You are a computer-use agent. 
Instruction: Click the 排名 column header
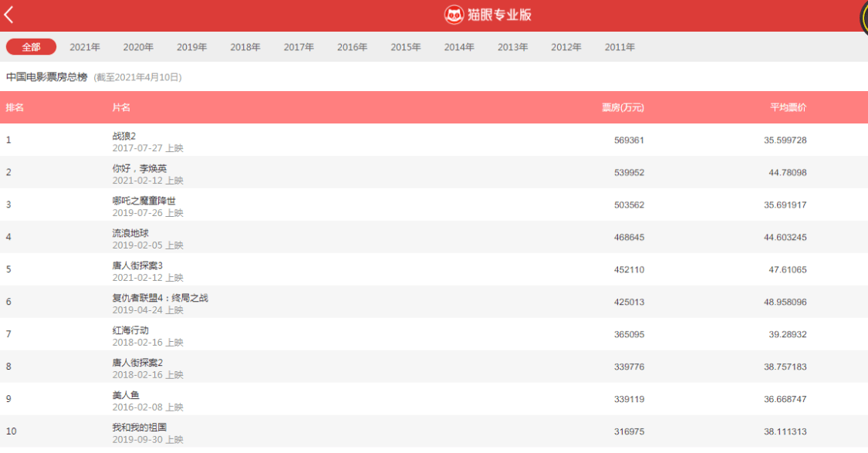click(15, 107)
